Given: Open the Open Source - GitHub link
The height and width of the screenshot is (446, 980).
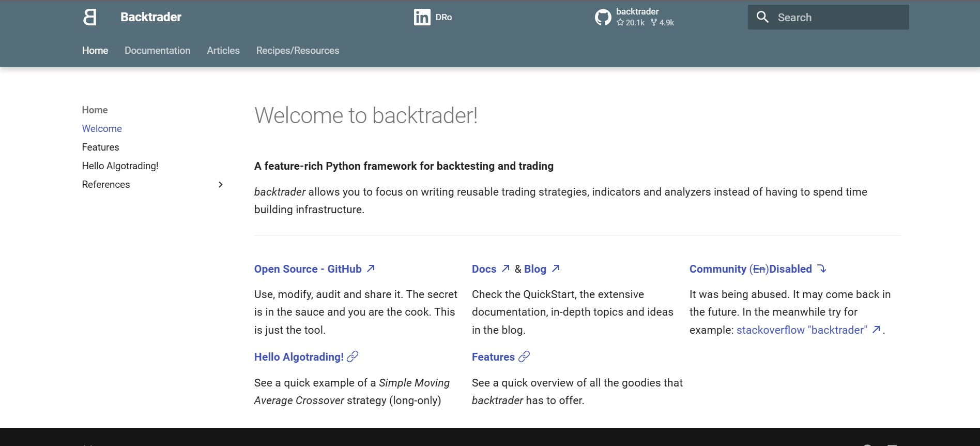Looking at the screenshot, I should (308, 269).
